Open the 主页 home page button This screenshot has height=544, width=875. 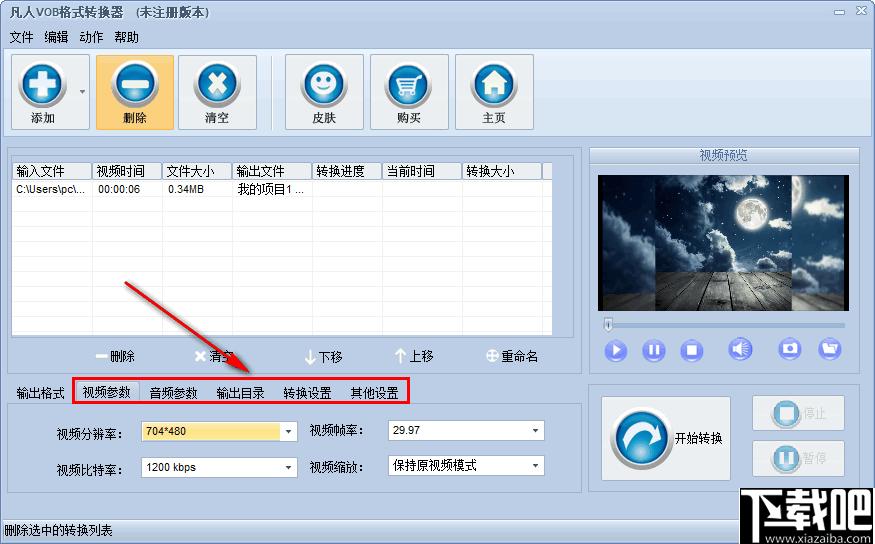494,92
